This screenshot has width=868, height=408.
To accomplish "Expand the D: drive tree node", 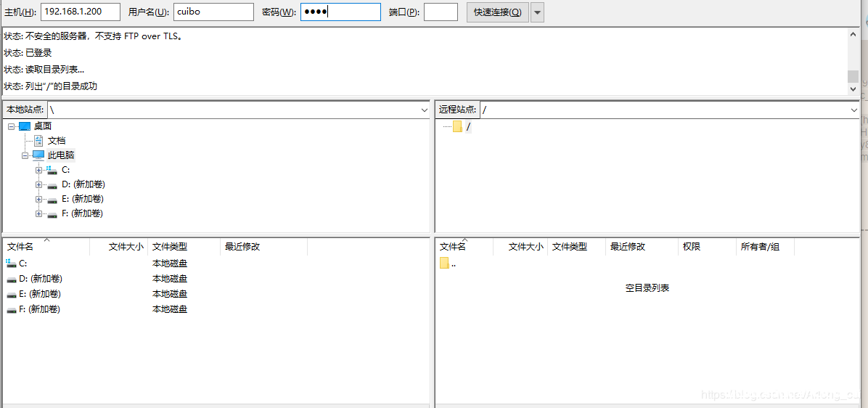I will [39, 184].
